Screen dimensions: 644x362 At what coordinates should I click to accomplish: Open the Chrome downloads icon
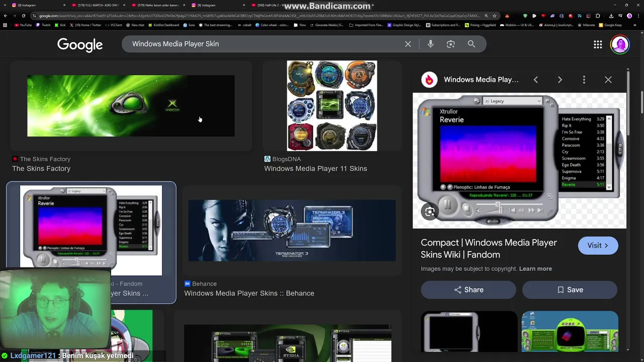(x=611, y=16)
